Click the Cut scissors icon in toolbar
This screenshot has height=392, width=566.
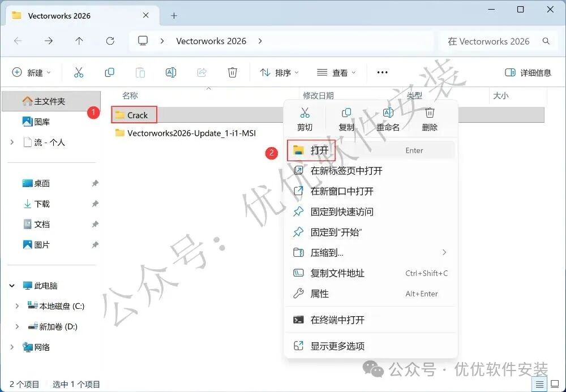[x=78, y=72]
